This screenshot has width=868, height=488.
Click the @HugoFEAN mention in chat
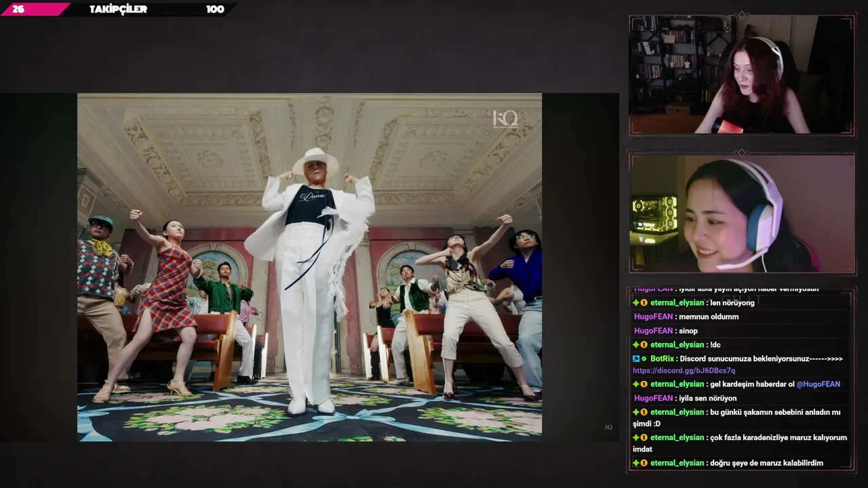click(818, 384)
